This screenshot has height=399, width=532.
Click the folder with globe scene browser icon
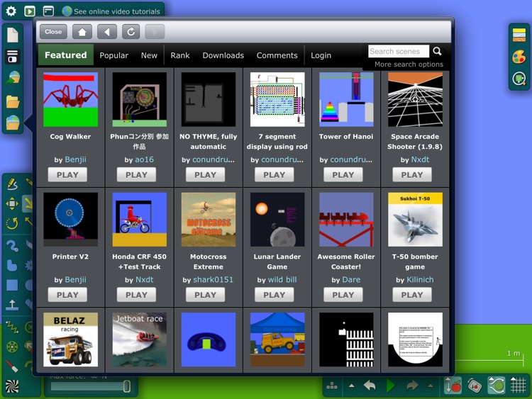[x=13, y=123]
